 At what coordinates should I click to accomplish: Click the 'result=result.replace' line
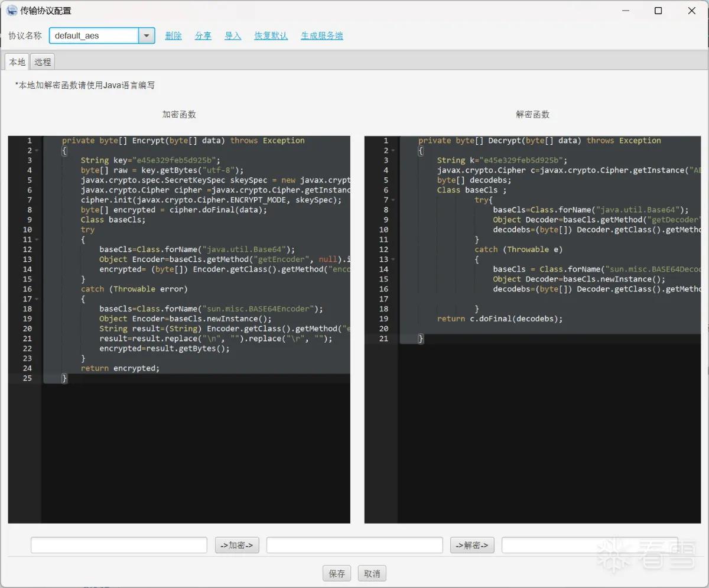pos(216,339)
